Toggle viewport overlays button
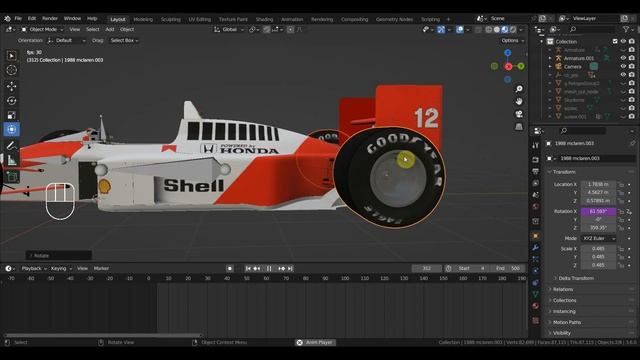This screenshot has width=640, height=360. coord(460,29)
